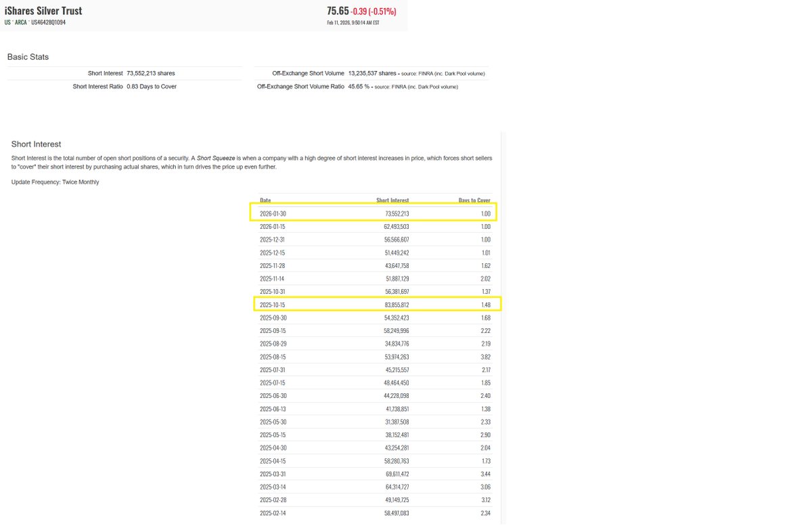Sort by the Date column header
812x530 pixels.
point(265,200)
